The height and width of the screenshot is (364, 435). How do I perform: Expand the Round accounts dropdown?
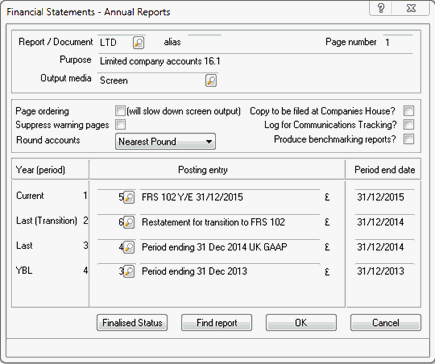[165, 141]
